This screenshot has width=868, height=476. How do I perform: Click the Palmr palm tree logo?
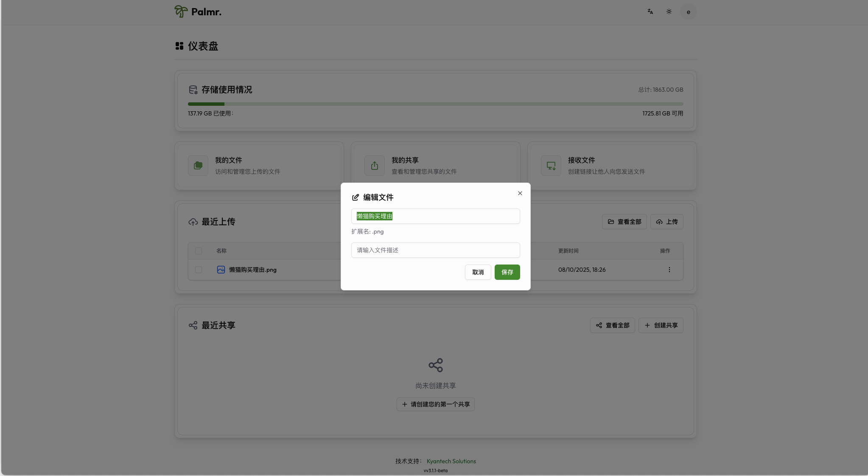pos(181,11)
